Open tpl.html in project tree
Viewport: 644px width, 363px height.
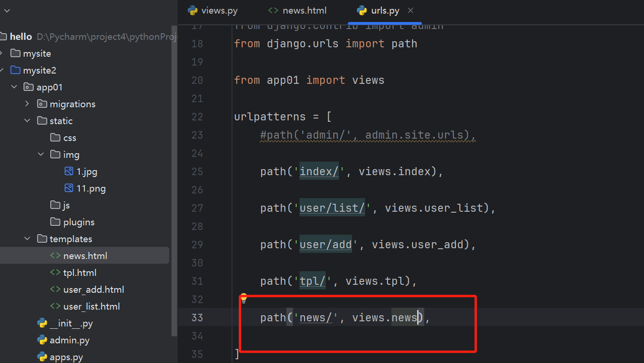pyautogui.click(x=80, y=273)
